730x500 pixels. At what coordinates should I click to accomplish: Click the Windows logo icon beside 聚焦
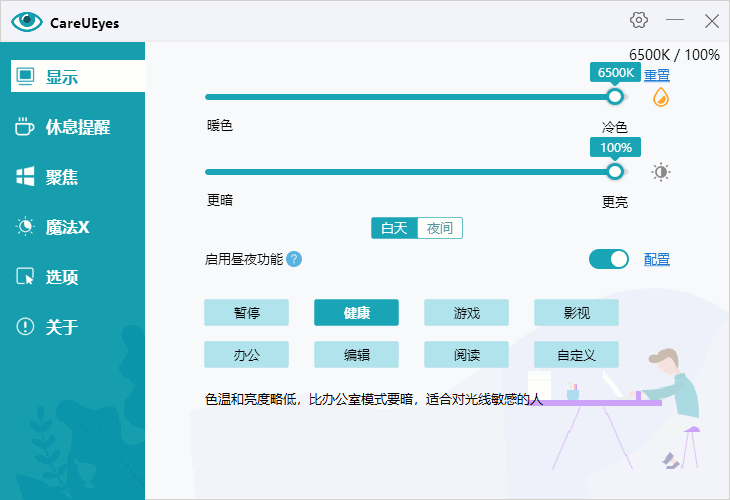pyautogui.click(x=25, y=176)
